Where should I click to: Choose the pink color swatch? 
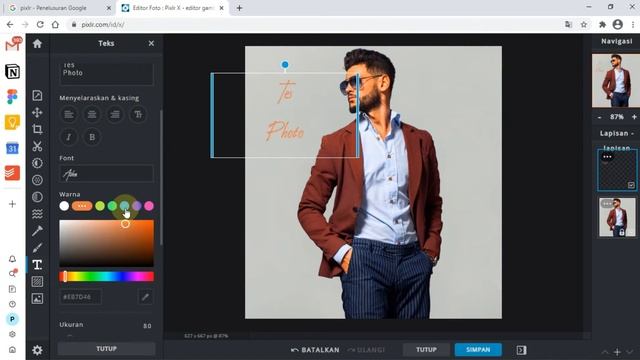coord(149,206)
